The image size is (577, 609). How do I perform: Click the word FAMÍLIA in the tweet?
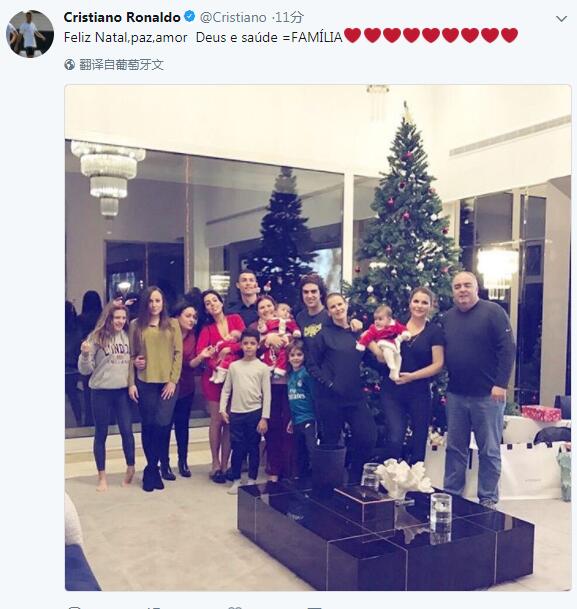[316, 38]
